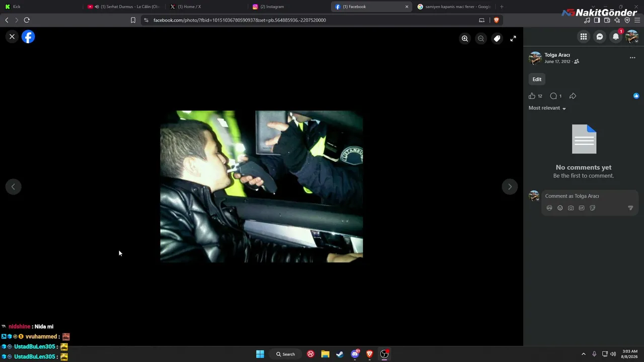Tag people in the photo
644x362 pixels.
click(x=497, y=39)
